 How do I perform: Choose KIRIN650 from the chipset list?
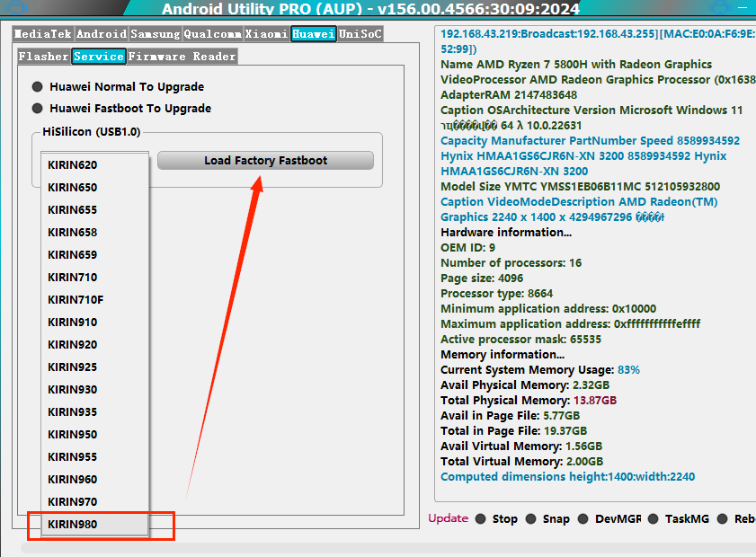95,188
